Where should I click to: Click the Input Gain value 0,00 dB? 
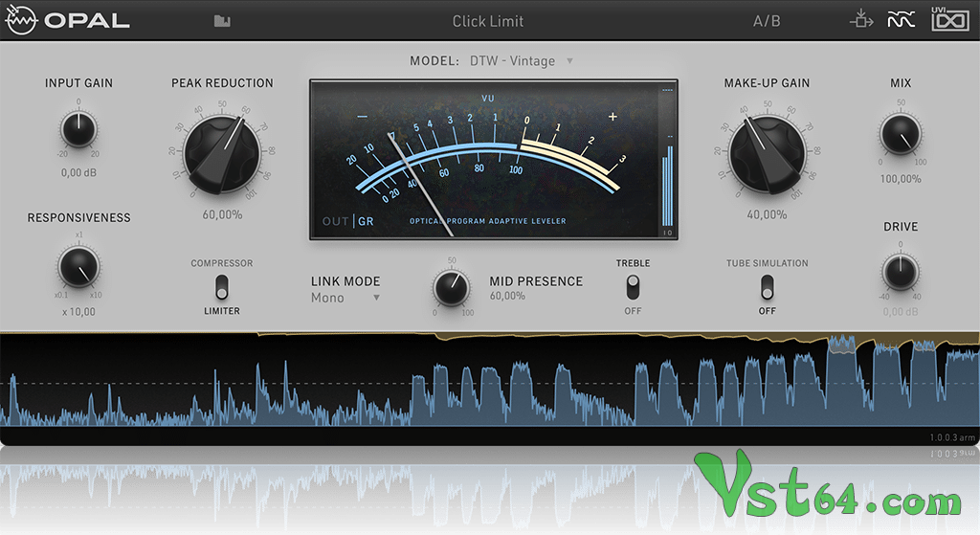[78, 172]
